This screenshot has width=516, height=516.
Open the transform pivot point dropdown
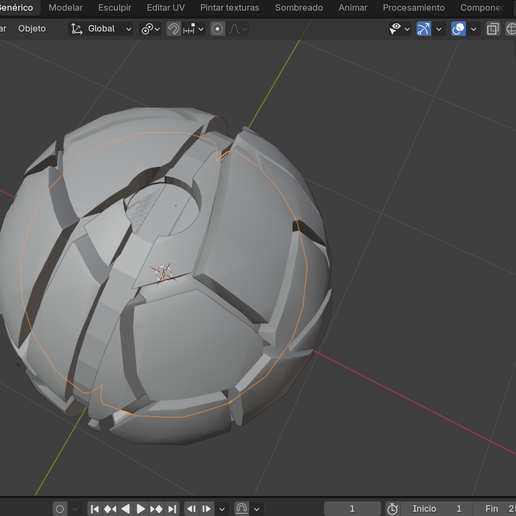point(151,29)
